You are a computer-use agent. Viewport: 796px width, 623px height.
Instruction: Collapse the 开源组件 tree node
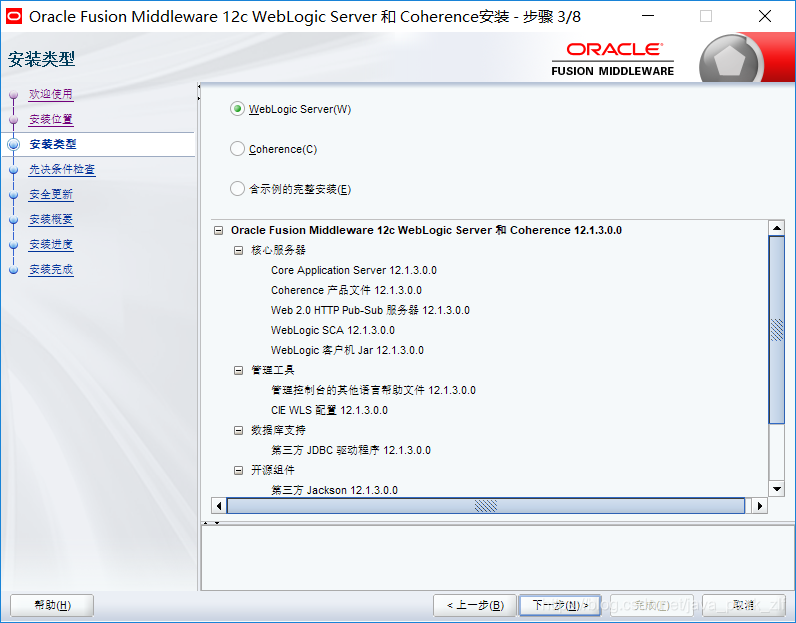click(x=238, y=470)
